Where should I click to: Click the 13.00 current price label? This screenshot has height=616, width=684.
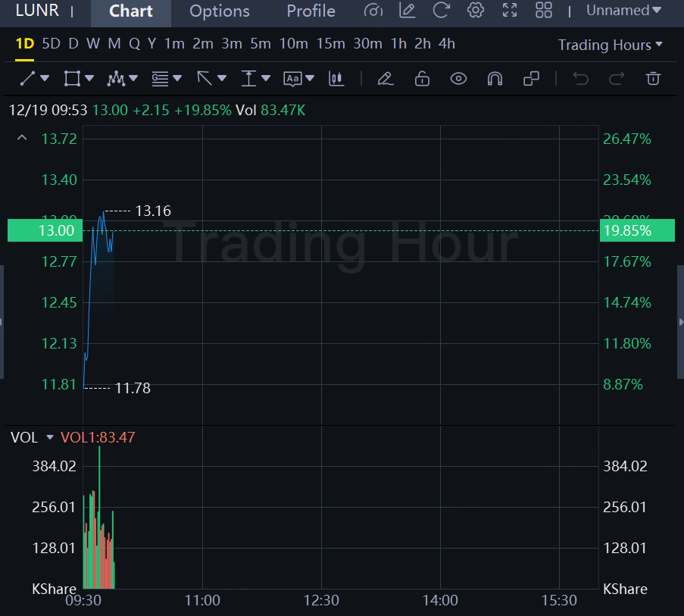(x=45, y=230)
